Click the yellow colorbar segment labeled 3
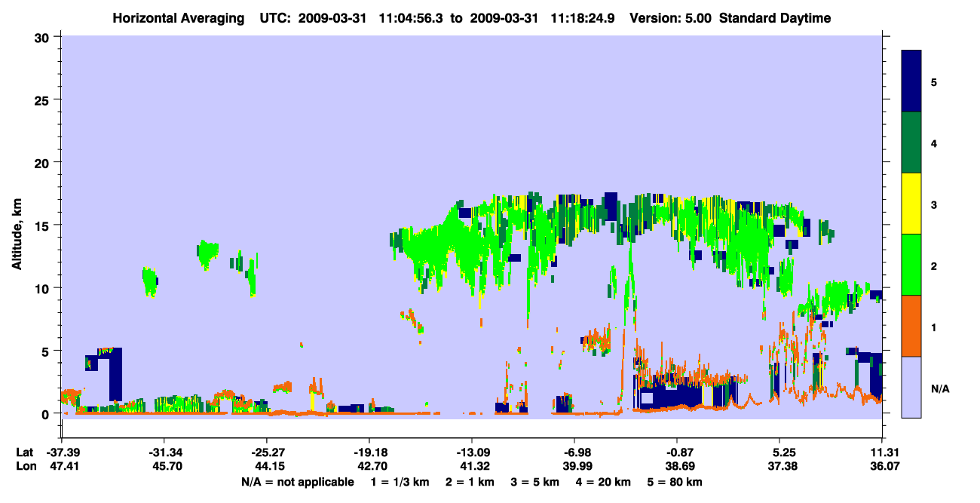This screenshot has width=980, height=503. tap(911, 204)
